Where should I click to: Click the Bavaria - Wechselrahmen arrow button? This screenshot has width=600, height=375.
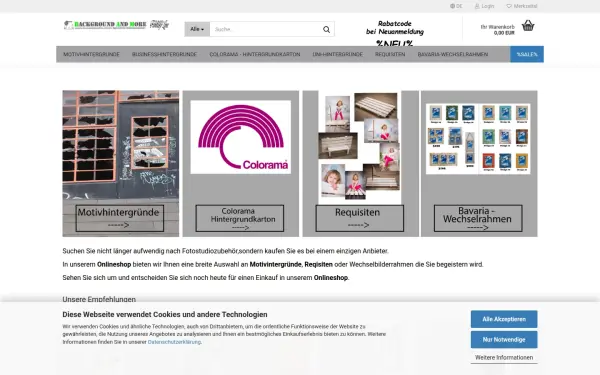(478, 218)
